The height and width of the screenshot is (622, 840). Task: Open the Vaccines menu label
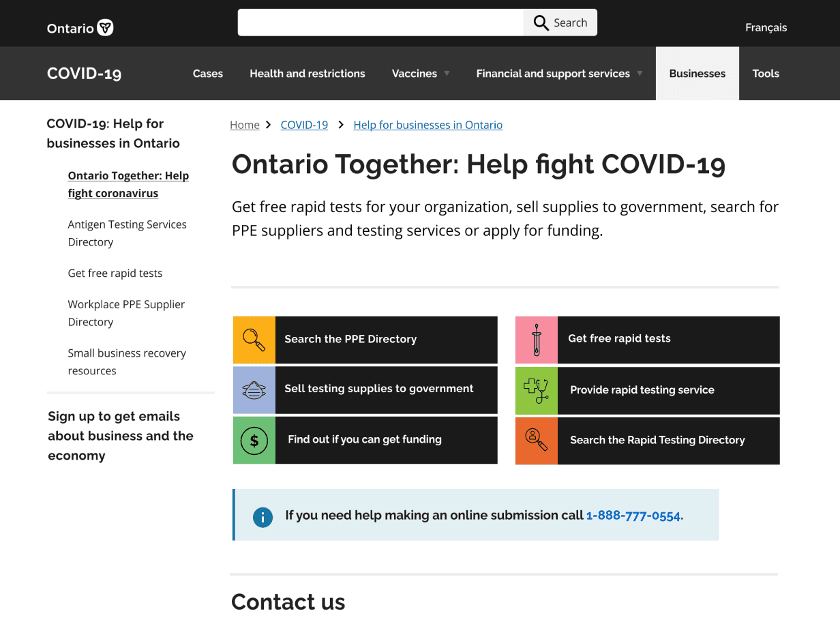click(x=415, y=74)
